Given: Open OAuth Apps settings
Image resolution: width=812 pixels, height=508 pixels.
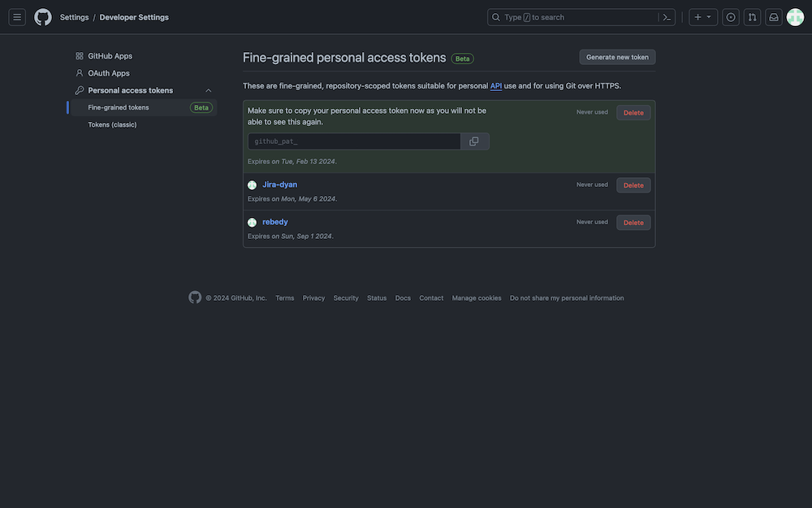Looking at the screenshot, I should pos(109,73).
